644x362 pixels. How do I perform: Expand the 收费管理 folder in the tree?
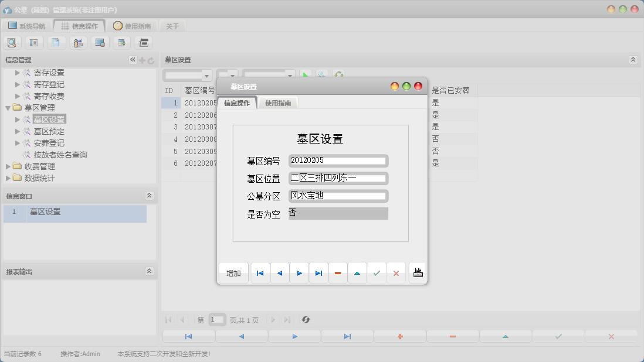8,166
